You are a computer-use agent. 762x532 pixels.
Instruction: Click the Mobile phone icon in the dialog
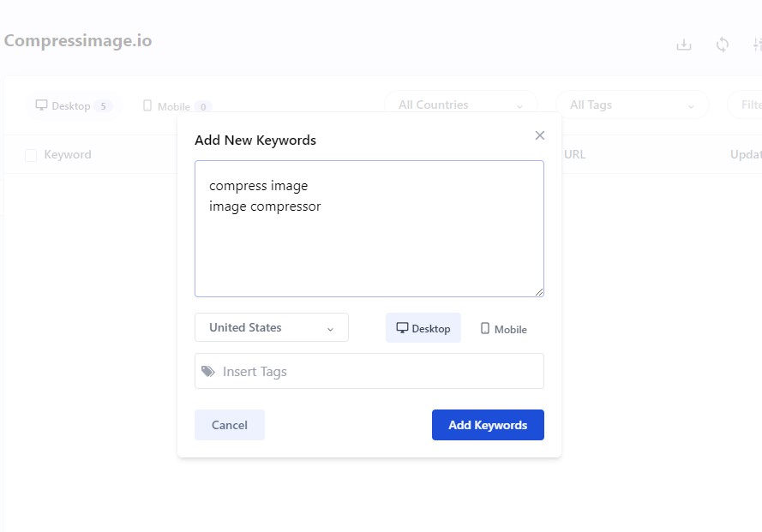tap(486, 328)
